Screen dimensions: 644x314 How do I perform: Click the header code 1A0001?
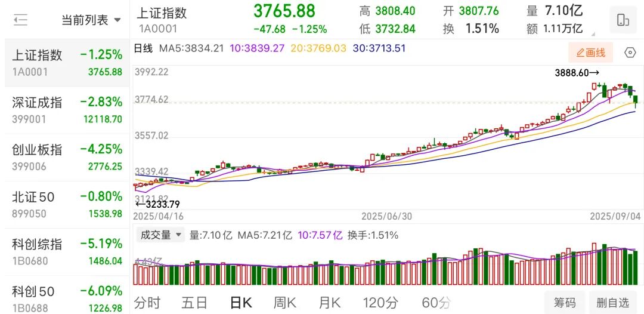pos(157,29)
